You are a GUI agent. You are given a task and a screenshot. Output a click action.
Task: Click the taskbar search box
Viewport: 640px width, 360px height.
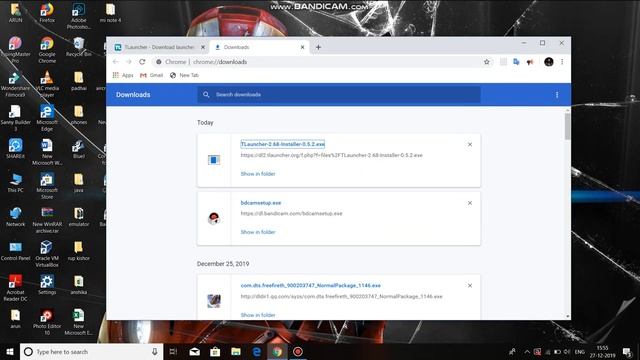tap(91, 351)
